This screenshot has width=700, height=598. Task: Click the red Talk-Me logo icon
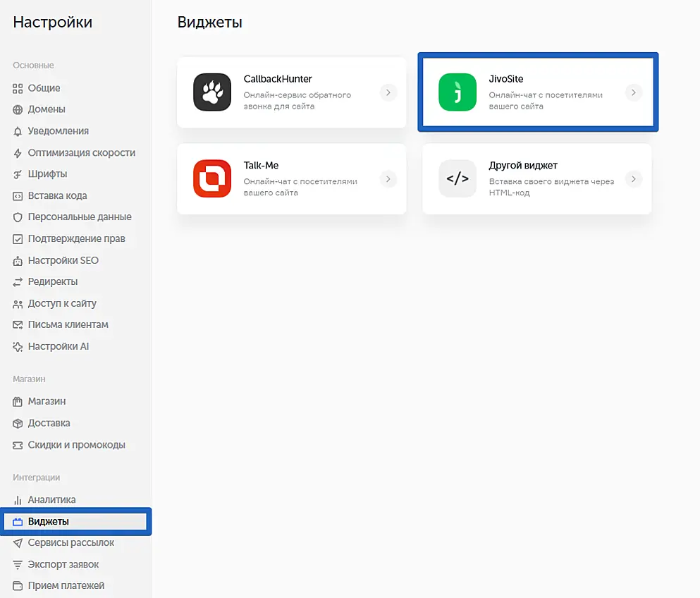pyautogui.click(x=212, y=178)
